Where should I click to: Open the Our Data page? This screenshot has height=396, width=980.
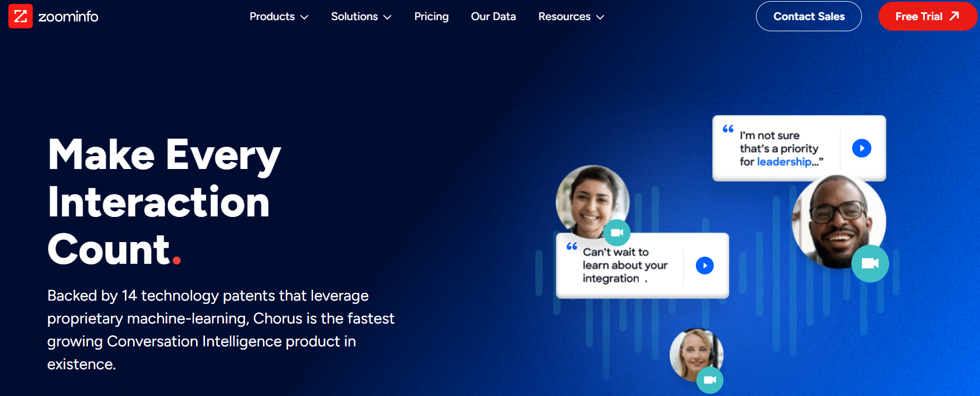coord(493,17)
